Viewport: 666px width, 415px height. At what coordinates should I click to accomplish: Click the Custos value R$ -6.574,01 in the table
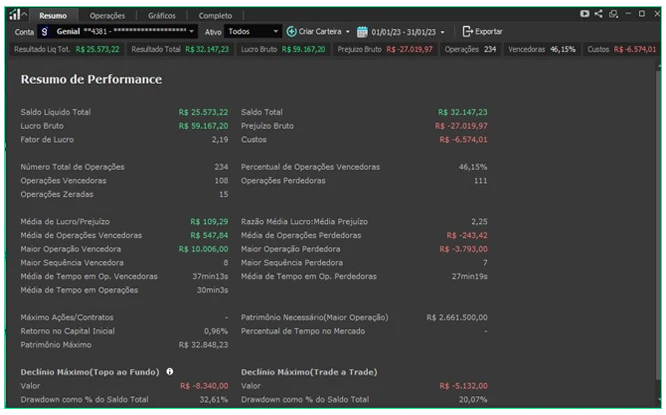463,139
